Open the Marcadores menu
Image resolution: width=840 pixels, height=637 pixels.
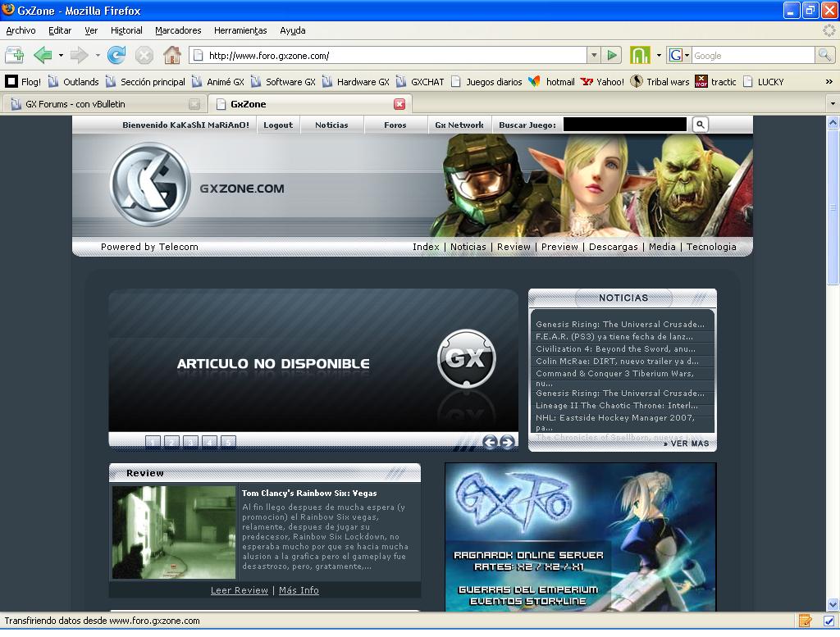178,30
